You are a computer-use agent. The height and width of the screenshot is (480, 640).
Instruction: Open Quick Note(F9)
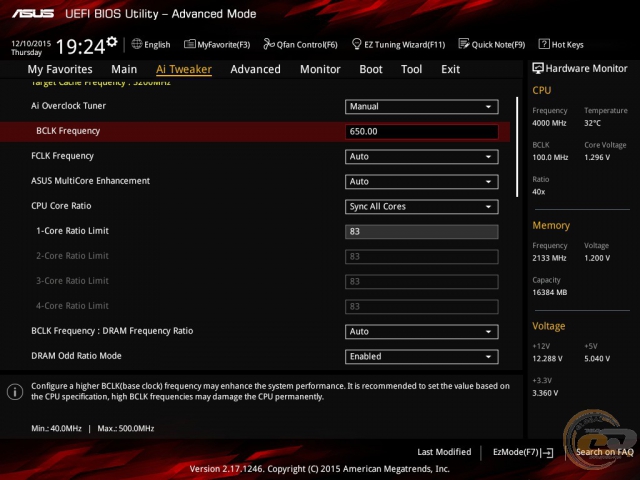[498, 44]
